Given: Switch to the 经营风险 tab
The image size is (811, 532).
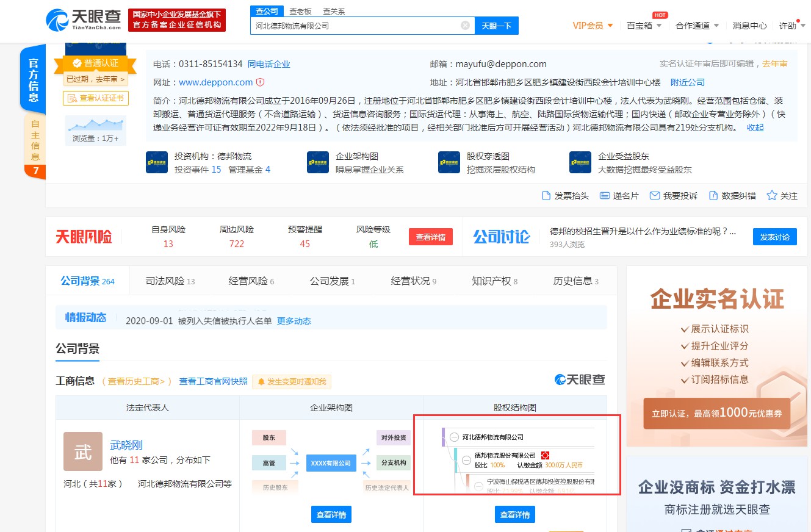Looking at the screenshot, I should pos(251,281).
